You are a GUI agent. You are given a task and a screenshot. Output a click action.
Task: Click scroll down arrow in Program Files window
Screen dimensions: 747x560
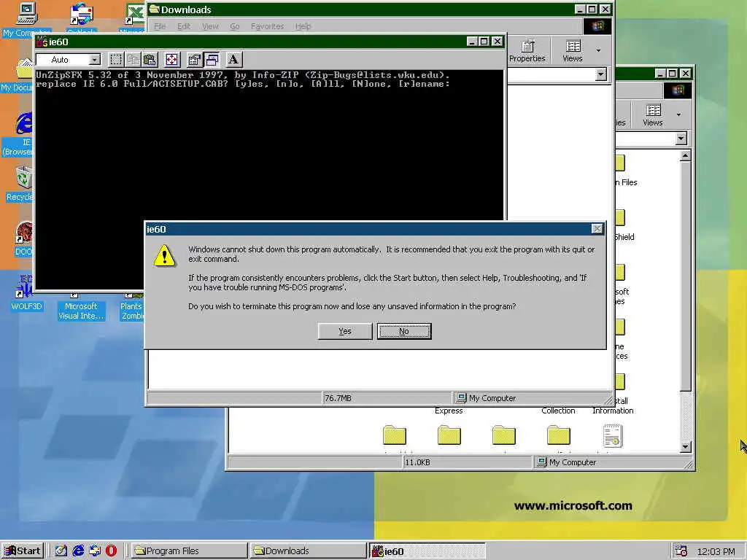click(685, 447)
